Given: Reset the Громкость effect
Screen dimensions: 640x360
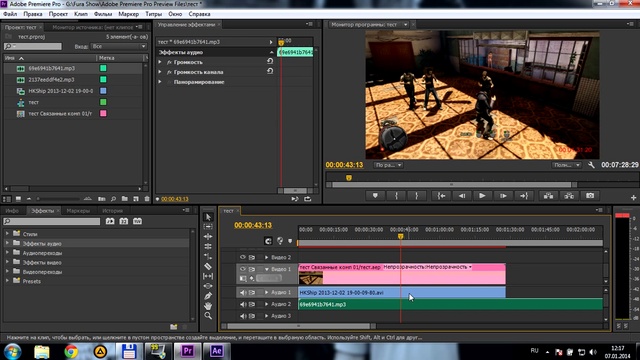Looking at the screenshot, I should pos(270,61).
